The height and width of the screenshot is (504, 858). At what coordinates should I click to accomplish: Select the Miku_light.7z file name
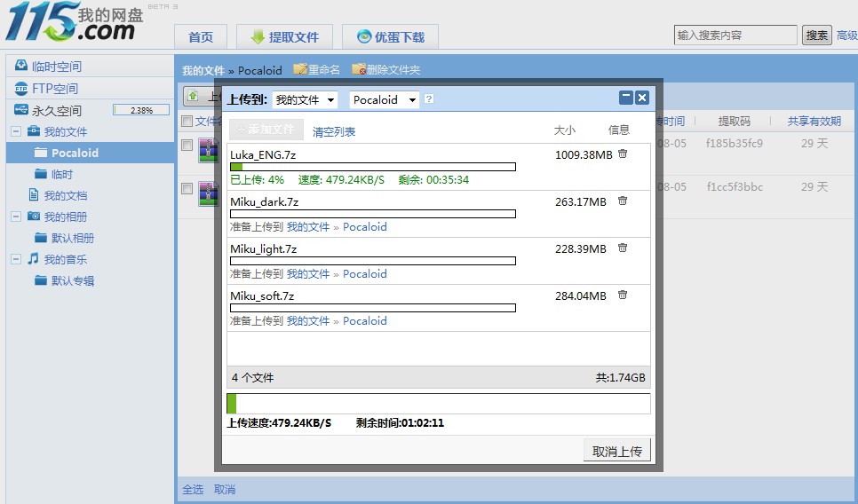coord(263,249)
